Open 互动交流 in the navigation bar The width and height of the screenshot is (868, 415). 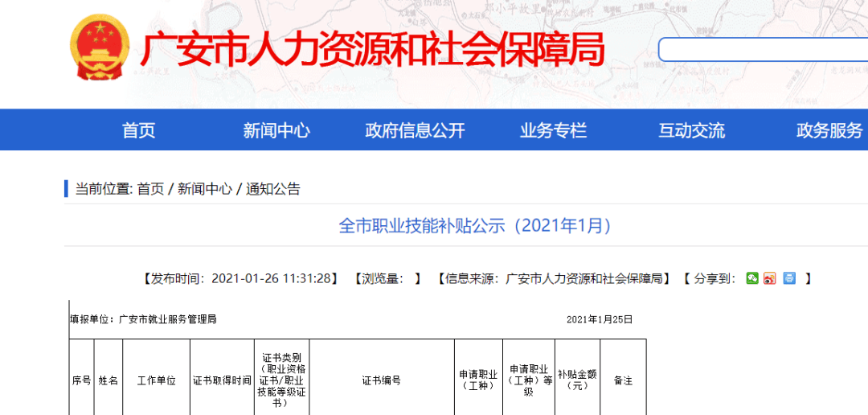click(x=691, y=130)
